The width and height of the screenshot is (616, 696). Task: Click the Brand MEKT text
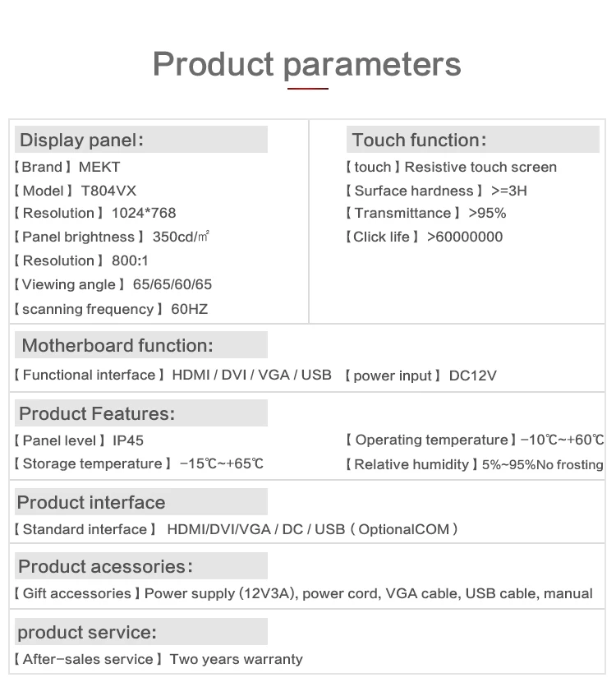click(67, 167)
